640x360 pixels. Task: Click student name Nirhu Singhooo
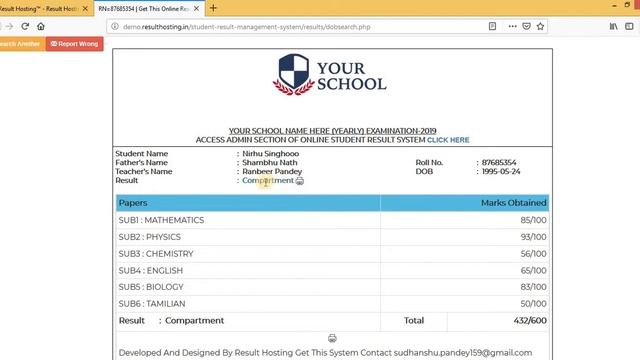click(271, 153)
